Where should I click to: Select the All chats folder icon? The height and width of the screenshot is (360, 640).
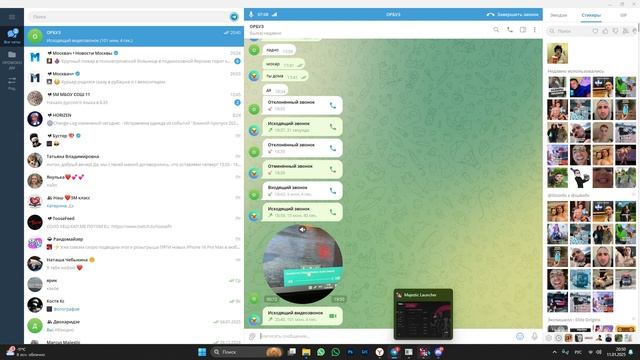pos(12,36)
